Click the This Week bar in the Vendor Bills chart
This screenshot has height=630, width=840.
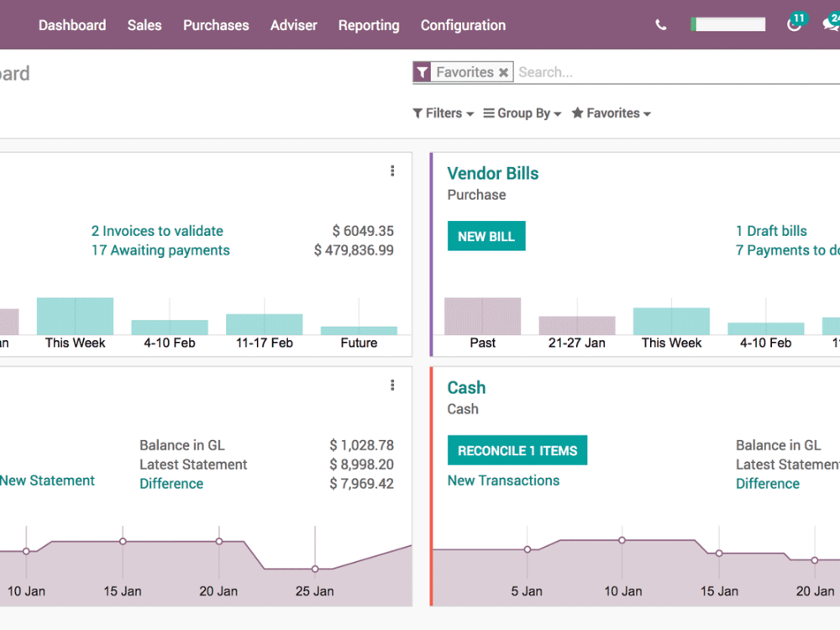point(671,322)
